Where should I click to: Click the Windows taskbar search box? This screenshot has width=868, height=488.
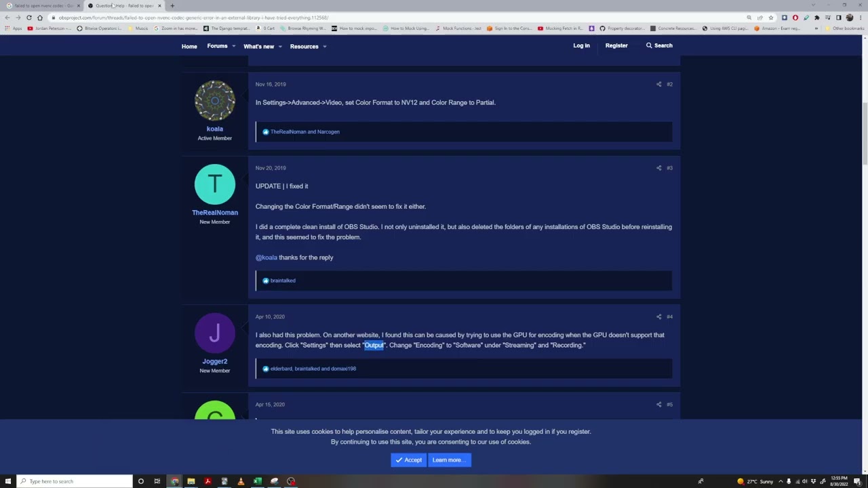click(74, 481)
